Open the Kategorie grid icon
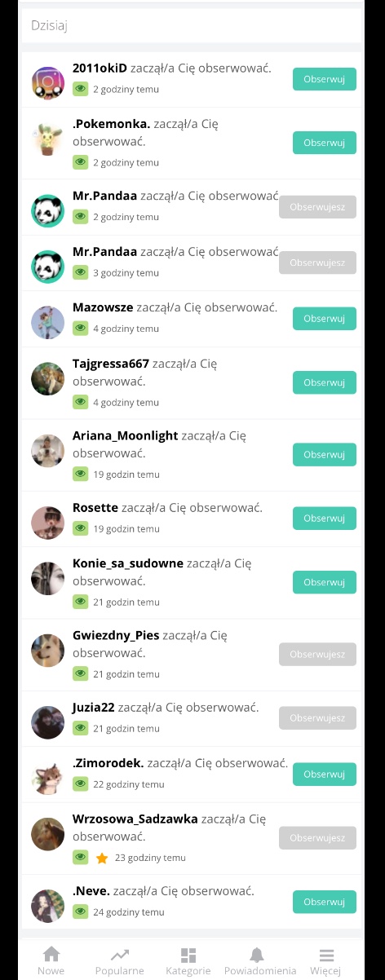 188,955
